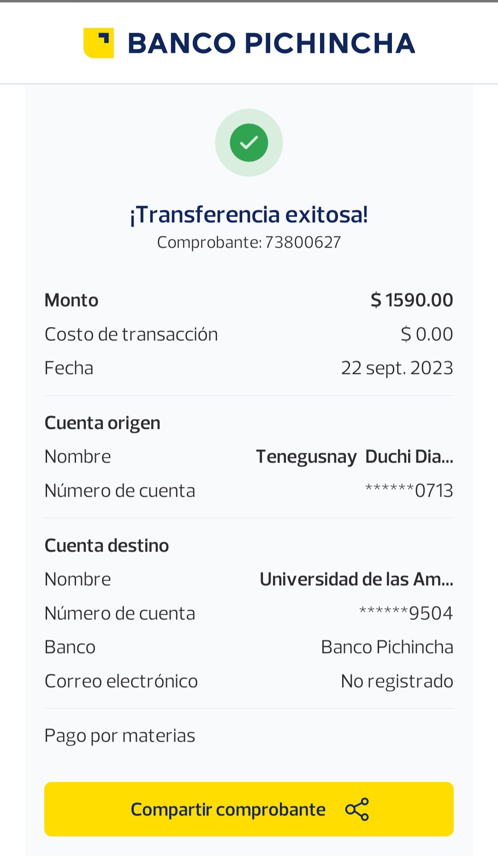The image size is (498, 868).
Task: Select the Comprobante number 73800627
Action: click(x=302, y=242)
